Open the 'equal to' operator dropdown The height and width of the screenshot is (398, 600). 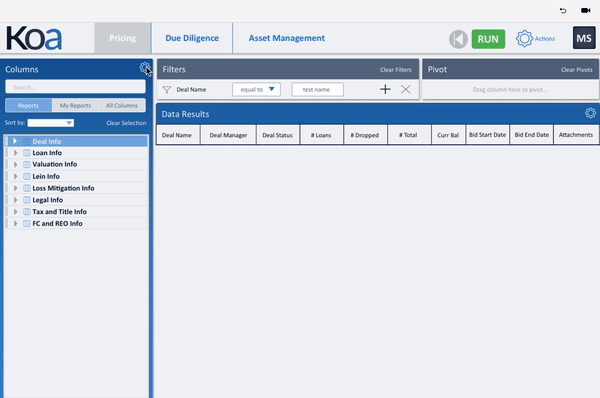pyautogui.click(x=256, y=90)
